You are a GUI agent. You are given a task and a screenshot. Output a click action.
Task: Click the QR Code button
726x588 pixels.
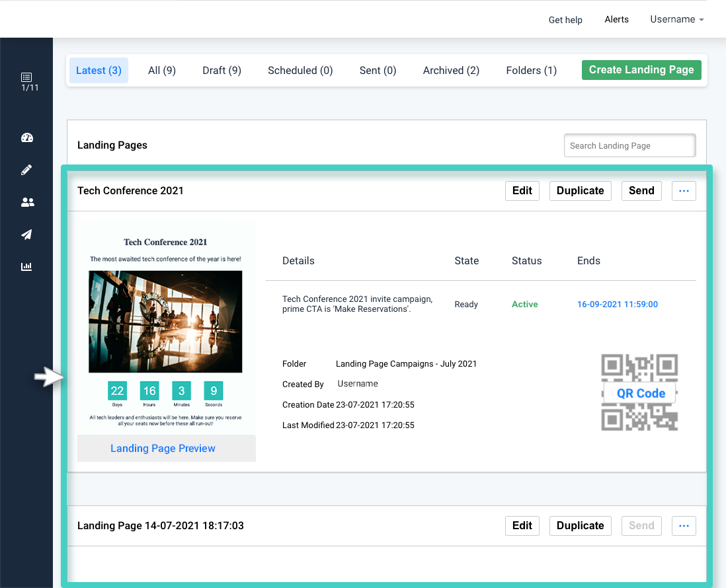tap(641, 393)
